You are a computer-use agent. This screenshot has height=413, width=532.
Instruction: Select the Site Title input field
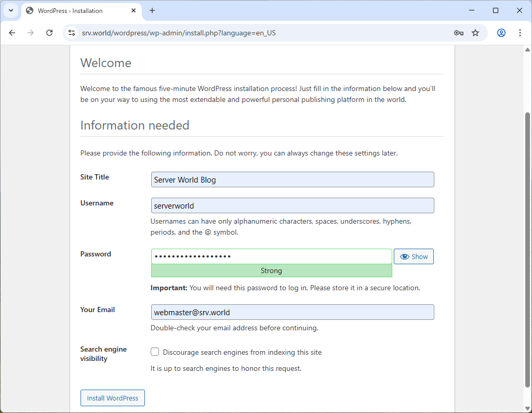(292, 179)
